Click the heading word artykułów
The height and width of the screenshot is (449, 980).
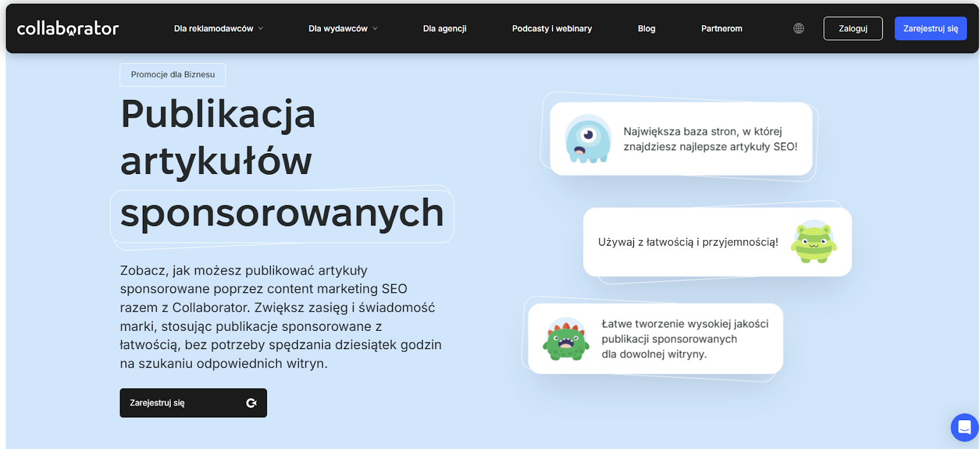tap(216, 161)
